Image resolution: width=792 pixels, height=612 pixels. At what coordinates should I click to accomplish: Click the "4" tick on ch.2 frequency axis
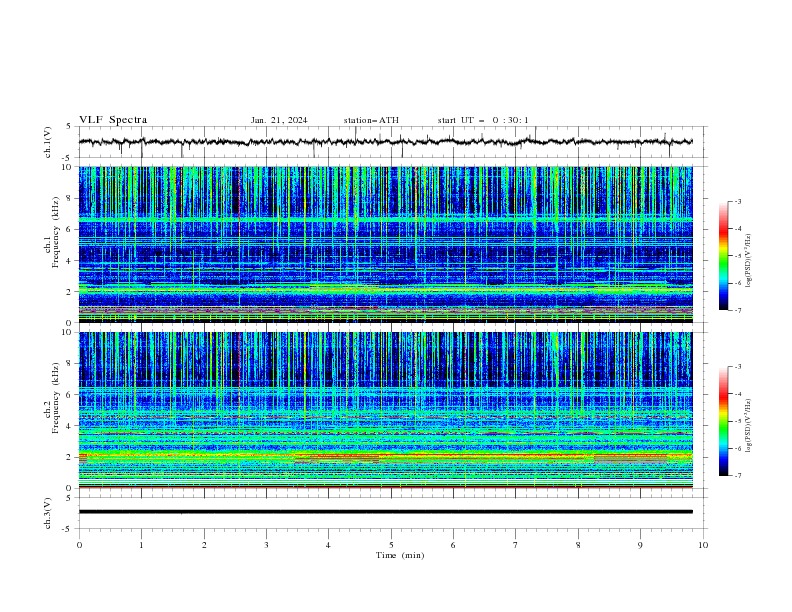point(71,426)
